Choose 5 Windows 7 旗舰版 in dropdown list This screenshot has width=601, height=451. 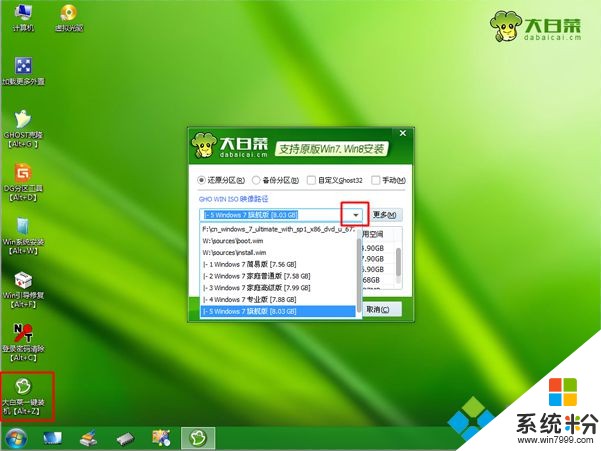tap(278, 311)
